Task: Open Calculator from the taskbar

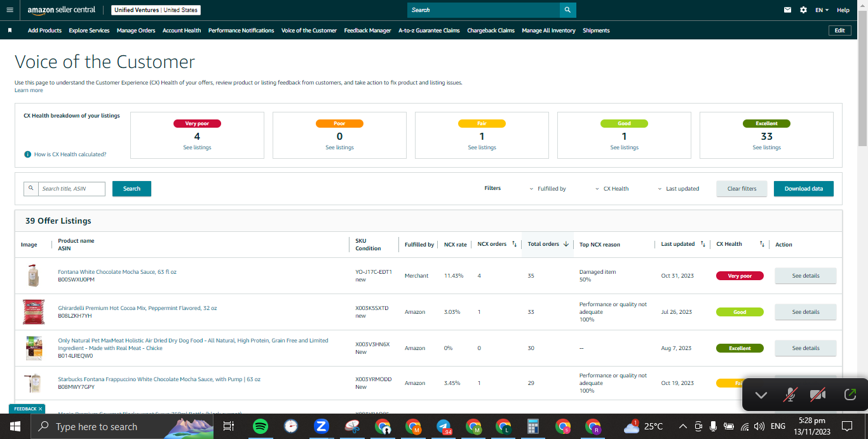Action: [534, 426]
